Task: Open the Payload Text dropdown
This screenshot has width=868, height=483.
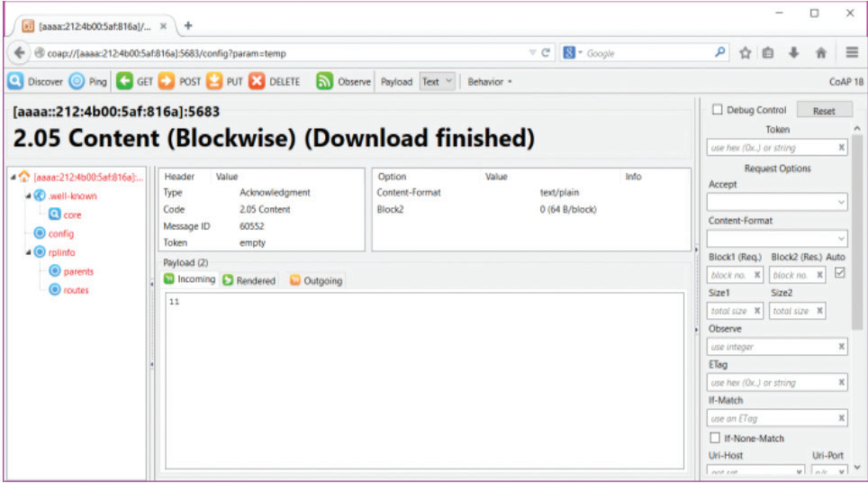Action: [x=439, y=81]
